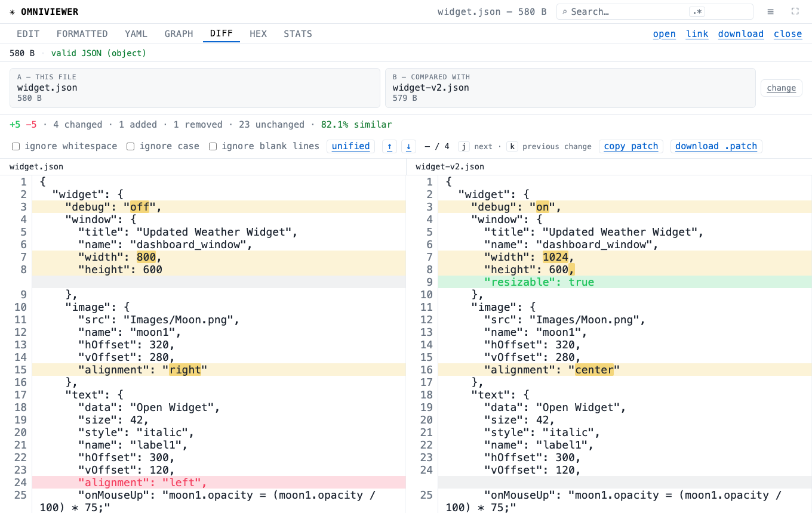812x513 pixels.
Task: Click the "width": 1024 line
Action: tap(625, 257)
